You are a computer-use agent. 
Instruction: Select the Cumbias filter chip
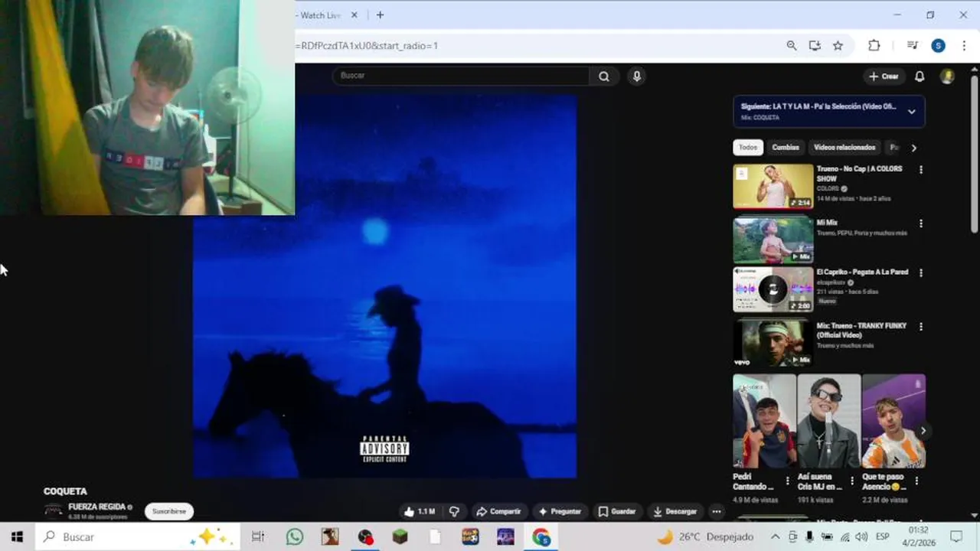click(x=785, y=148)
